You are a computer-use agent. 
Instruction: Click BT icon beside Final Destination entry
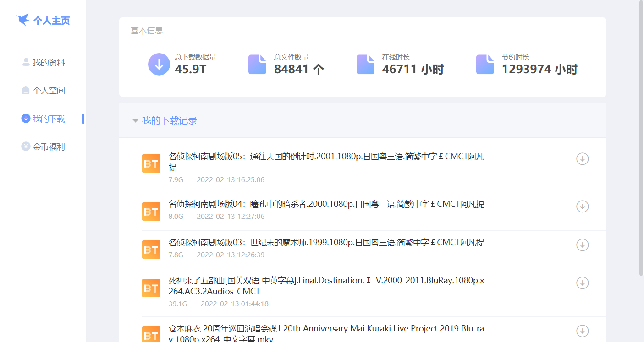(x=151, y=288)
